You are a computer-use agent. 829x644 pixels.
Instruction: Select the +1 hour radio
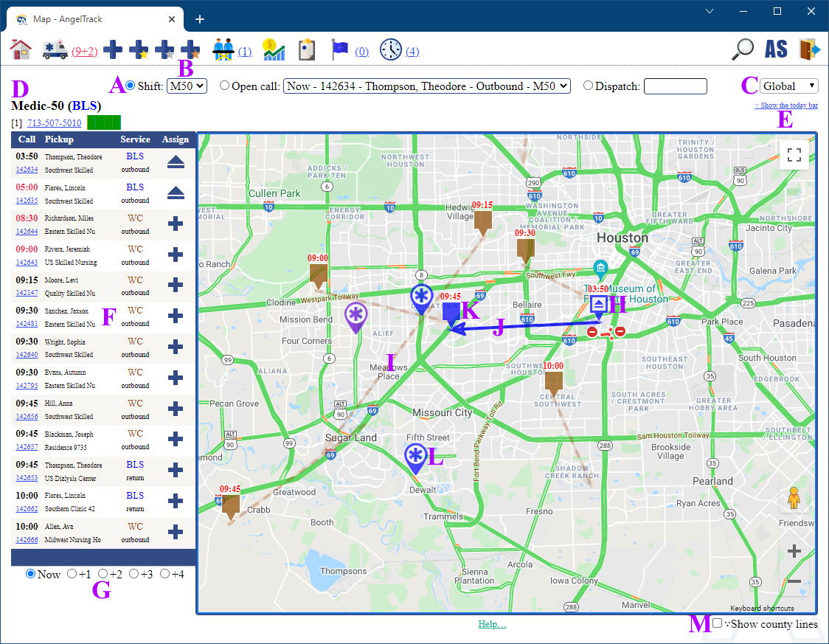coord(72,574)
